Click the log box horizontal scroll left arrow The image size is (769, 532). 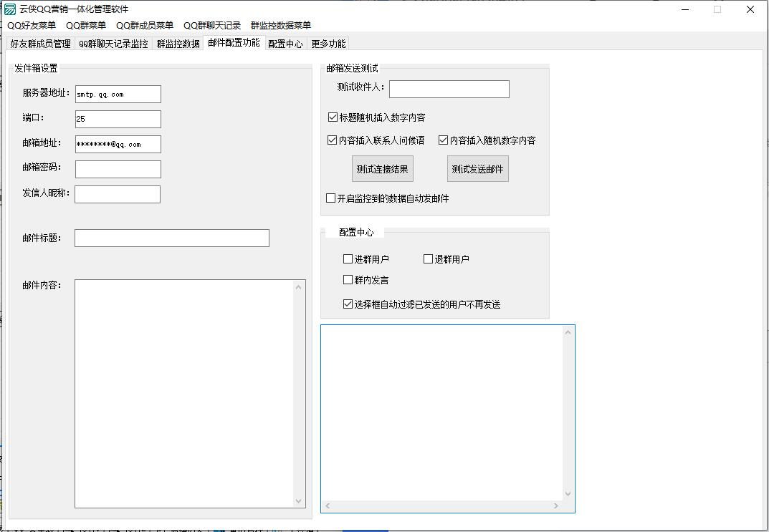pos(328,506)
